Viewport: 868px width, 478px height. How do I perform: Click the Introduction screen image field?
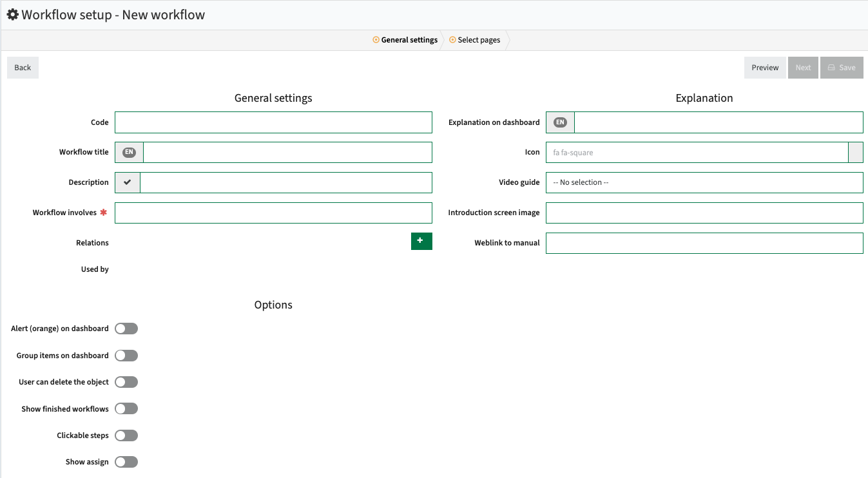tap(704, 213)
